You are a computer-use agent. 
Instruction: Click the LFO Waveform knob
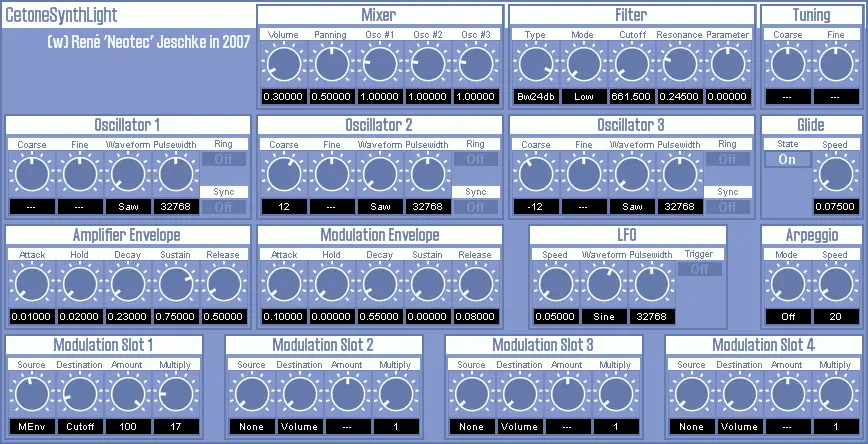603,285
